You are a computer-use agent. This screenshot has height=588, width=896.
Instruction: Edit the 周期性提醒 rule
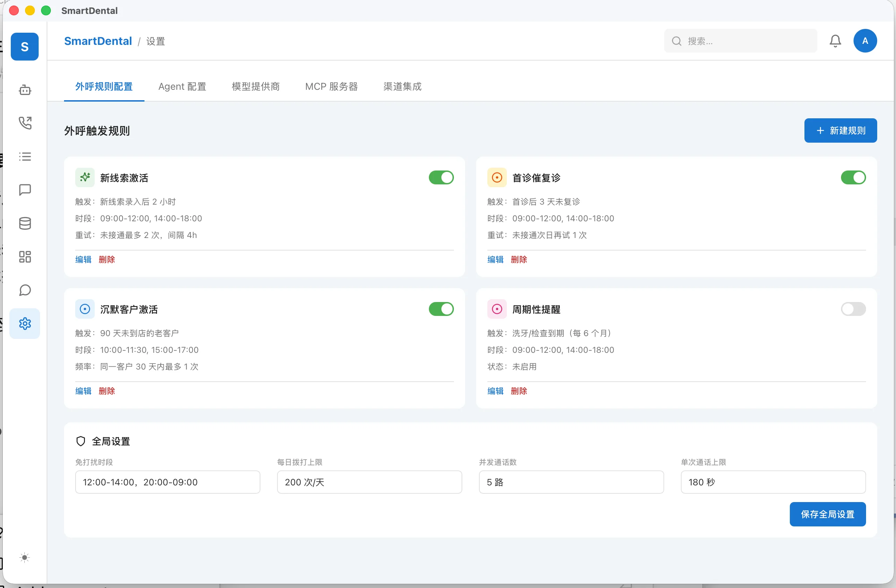tap(495, 391)
